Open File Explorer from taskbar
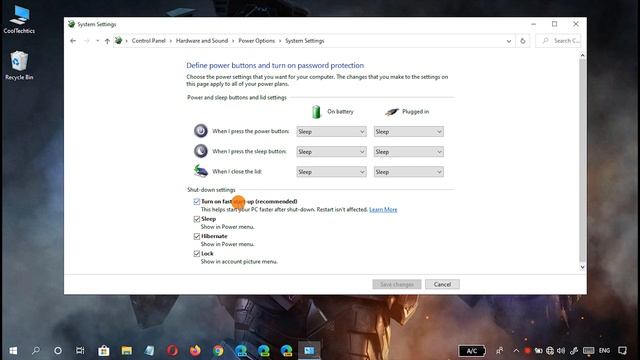 tap(127, 351)
